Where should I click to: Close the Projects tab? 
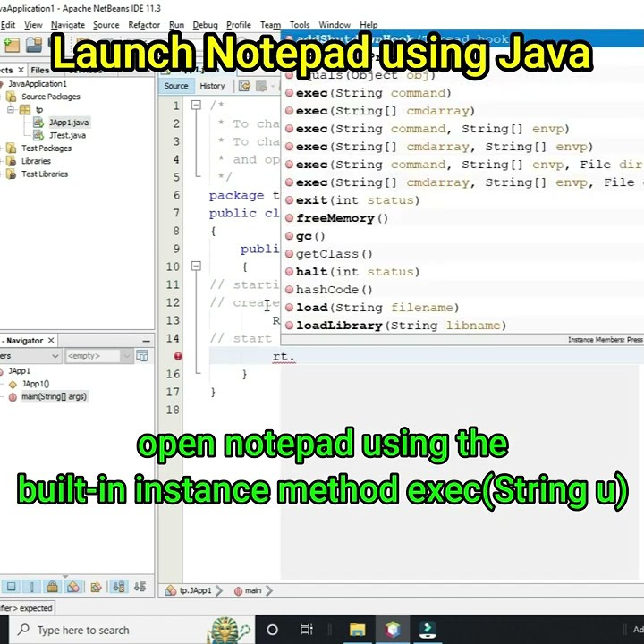click(21, 70)
